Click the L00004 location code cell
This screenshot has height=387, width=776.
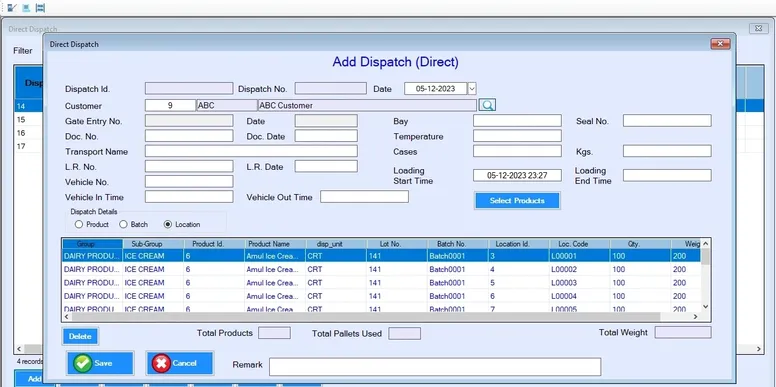point(580,296)
